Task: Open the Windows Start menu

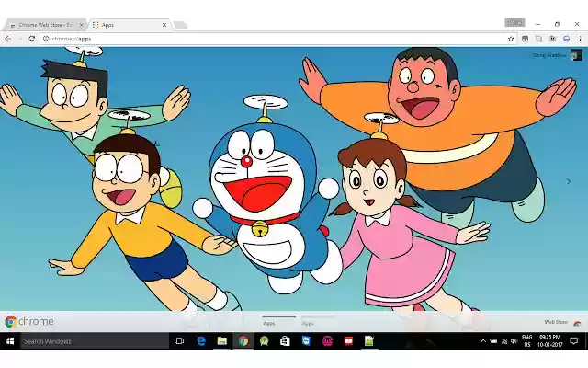Action: pos(10,341)
